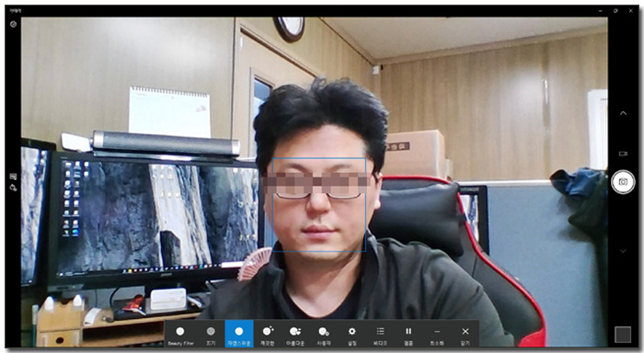Viewport: 644px width, 353px height.
Task: Open the last photo thumbnail preview
Action: pos(623,335)
